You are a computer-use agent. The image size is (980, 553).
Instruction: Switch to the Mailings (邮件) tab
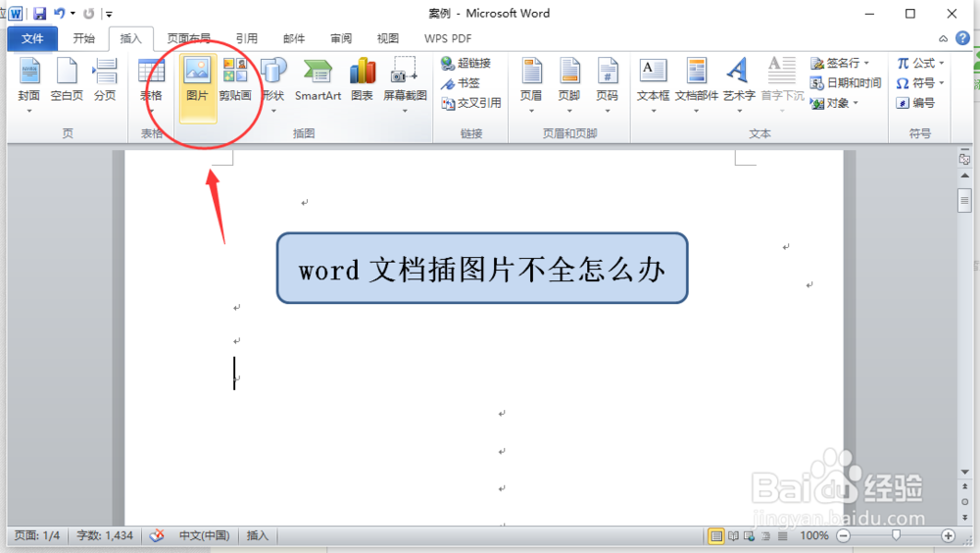click(294, 39)
